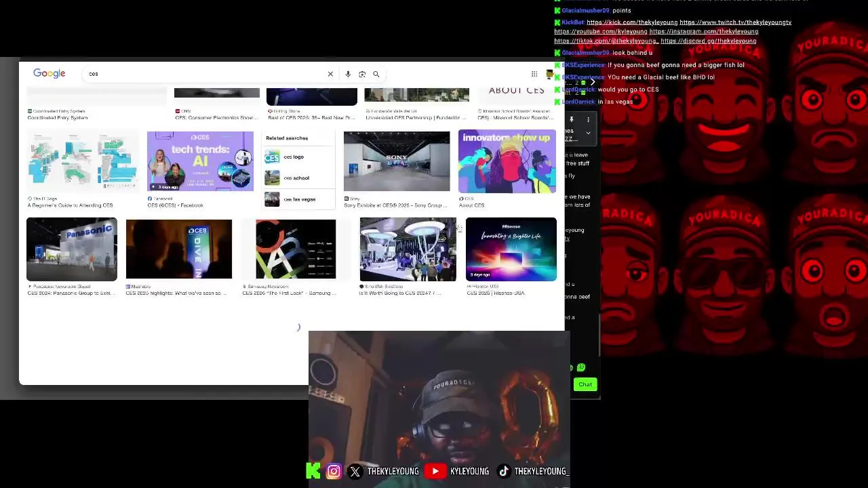Click 'A Beginner's Guide to Attending CES' caption
The image size is (868, 488).
(71, 205)
